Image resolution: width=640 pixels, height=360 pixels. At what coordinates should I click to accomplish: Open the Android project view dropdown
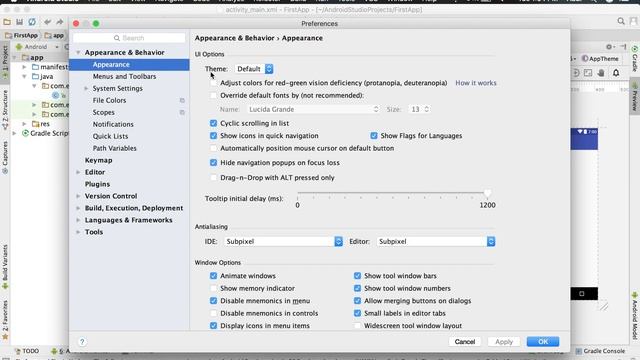tap(38, 47)
